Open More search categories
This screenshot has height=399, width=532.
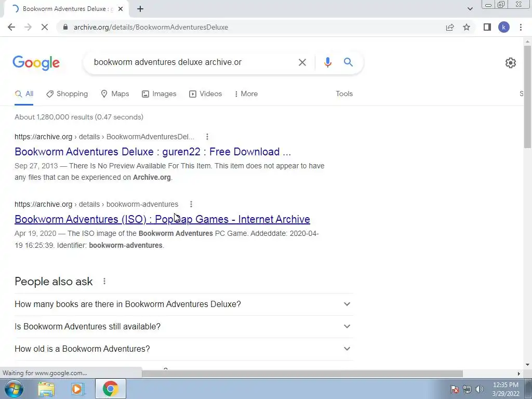click(x=246, y=94)
